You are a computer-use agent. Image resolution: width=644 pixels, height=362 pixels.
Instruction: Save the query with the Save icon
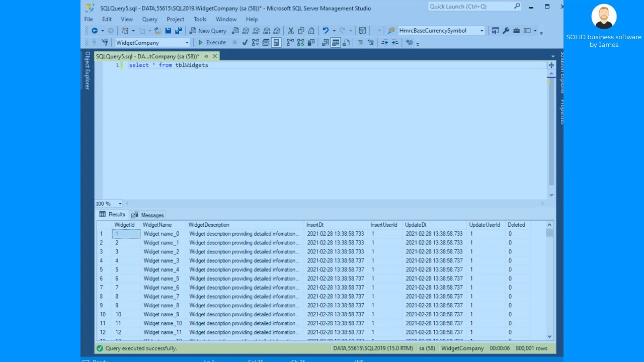(168, 31)
